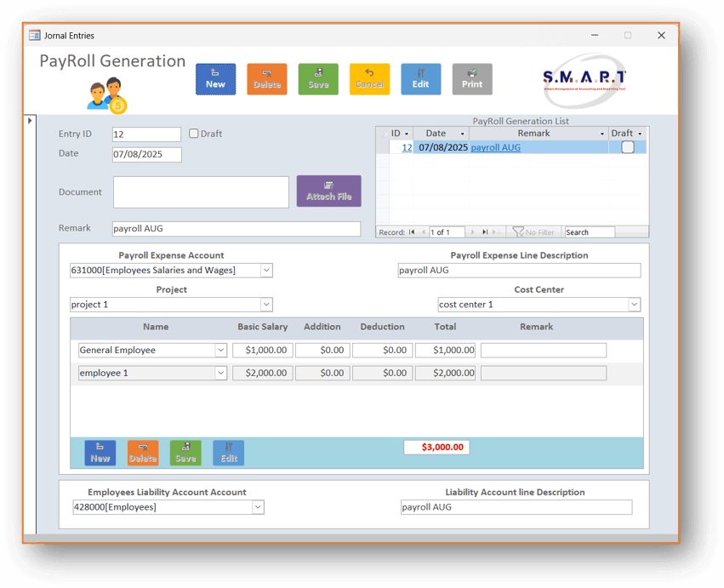Click the payroll employees coin icon
Image resolution: width=724 pixels, height=588 pixels.
point(107,95)
